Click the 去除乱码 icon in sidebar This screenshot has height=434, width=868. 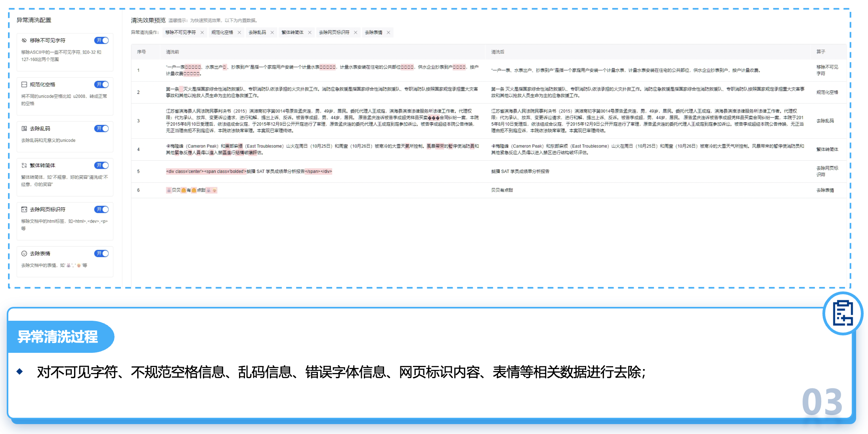pos(24,128)
